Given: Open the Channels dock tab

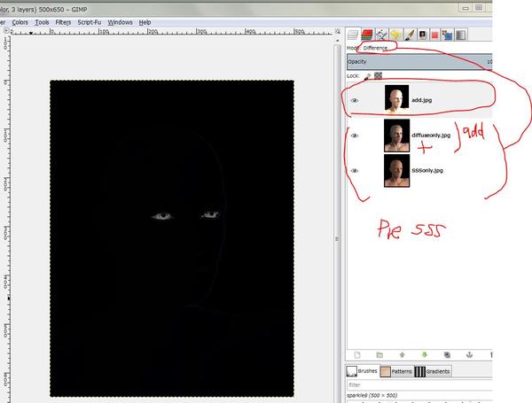Looking at the screenshot, I should (x=367, y=35).
